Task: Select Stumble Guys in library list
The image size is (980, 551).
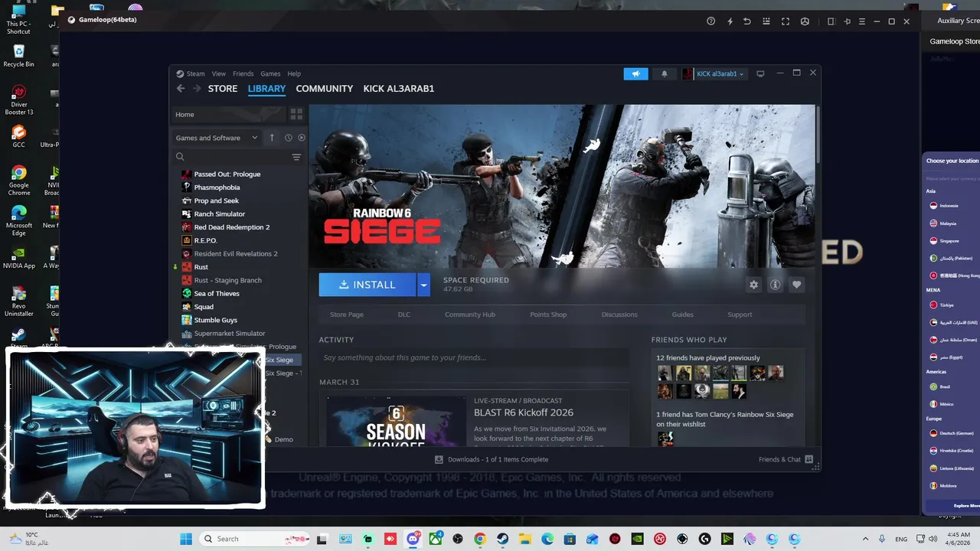Action: click(215, 320)
